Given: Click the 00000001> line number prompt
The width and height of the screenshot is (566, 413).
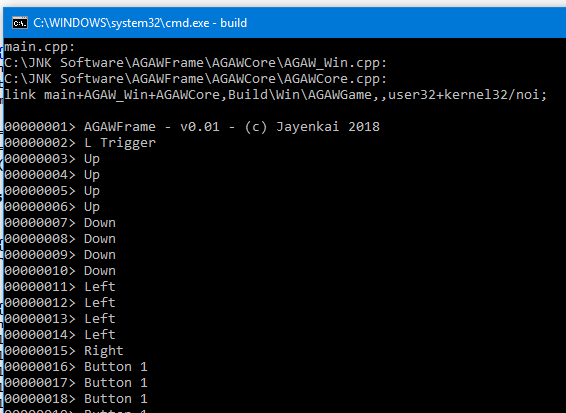Looking at the screenshot, I should pyautogui.click(x=40, y=127).
